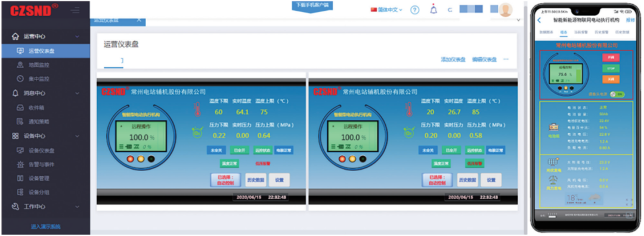Image resolution: width=644 pixels, height=236 pixels.
Task: Click the notification policy icon of 通知策略
Action: click(x=20, y=121)
